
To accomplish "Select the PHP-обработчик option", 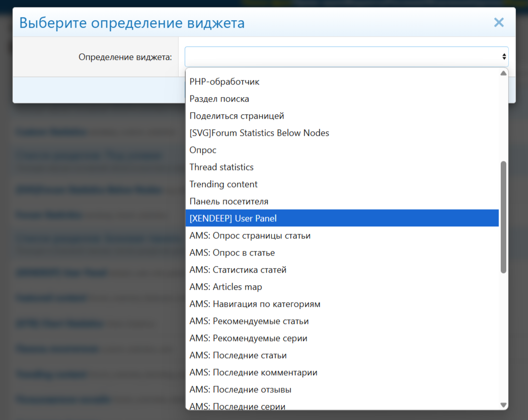I will [x=224, y=81].
